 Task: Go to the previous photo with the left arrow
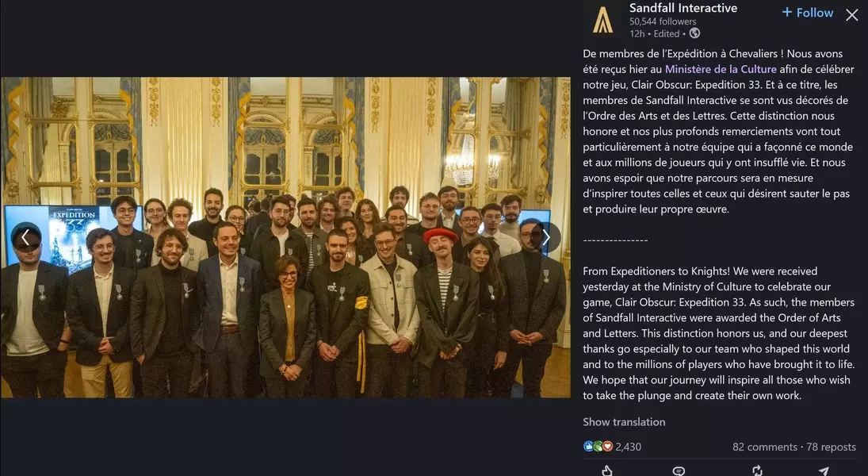pos(25,237)
